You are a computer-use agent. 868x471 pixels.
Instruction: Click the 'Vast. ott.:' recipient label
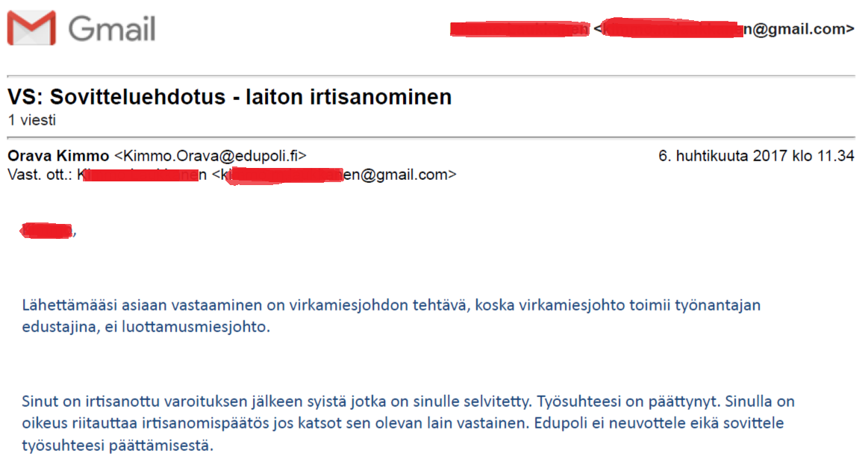[x=40, y=175]
